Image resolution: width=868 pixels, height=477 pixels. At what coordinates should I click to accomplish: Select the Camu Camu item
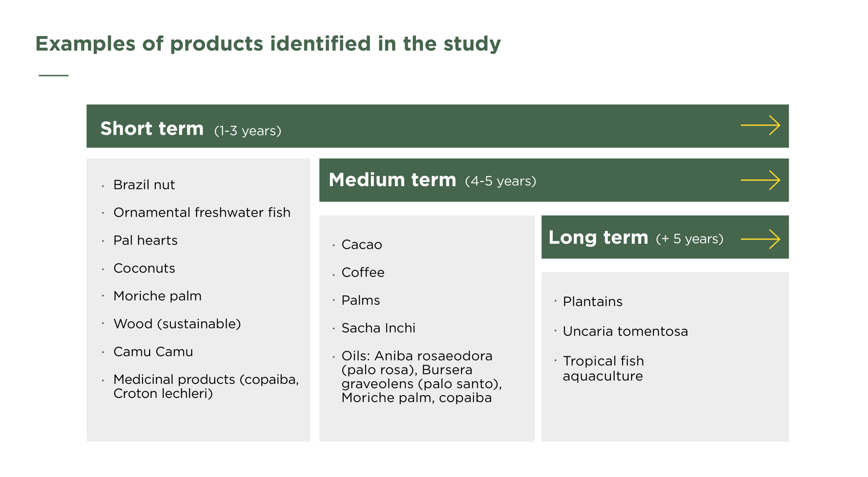tap(153, 352)
